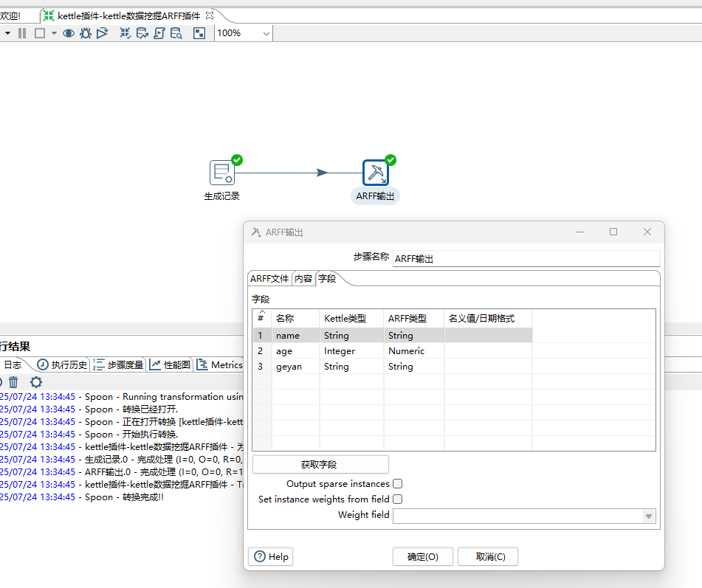Viewport: 702px width, 588px height.
Task: Open the 内容 tab in dialog
Action: click(303, 279)
